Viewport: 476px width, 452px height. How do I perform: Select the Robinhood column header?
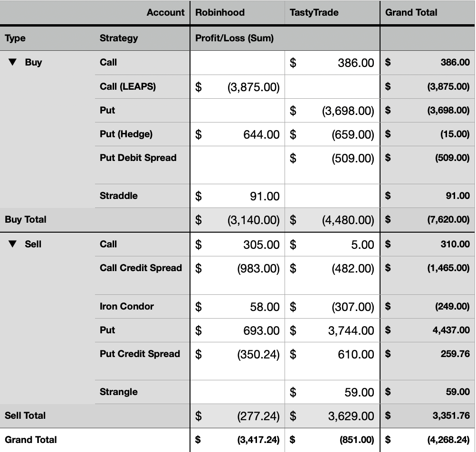[x=219, y=12]
